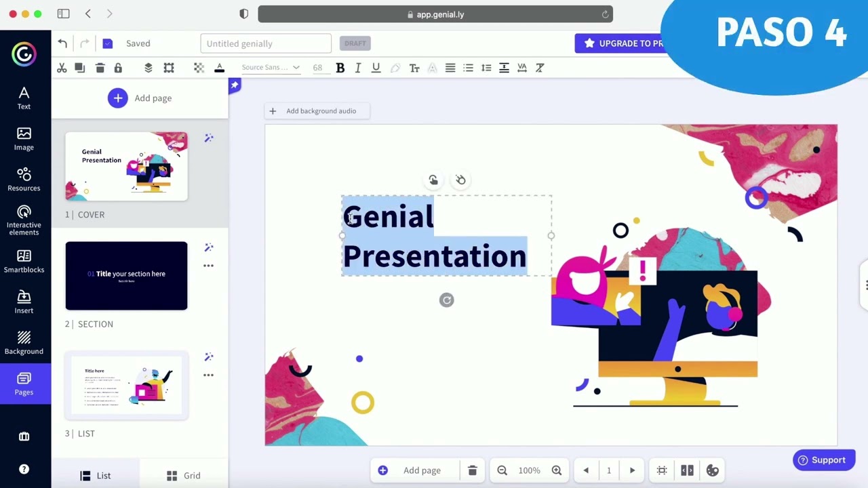Switch to Grid view

click(x=184, y=476)
